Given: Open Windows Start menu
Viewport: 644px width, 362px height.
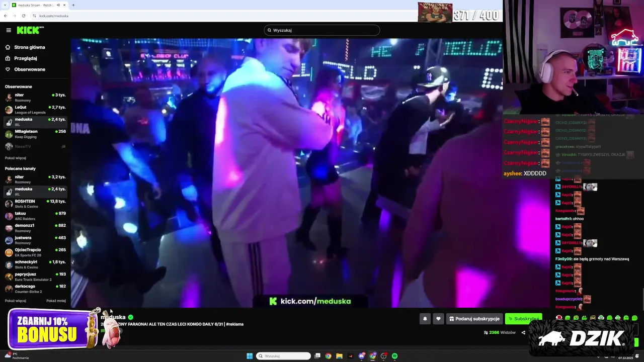Looking at the screenshot, I should pyautogui.click(x=250, y=356).
